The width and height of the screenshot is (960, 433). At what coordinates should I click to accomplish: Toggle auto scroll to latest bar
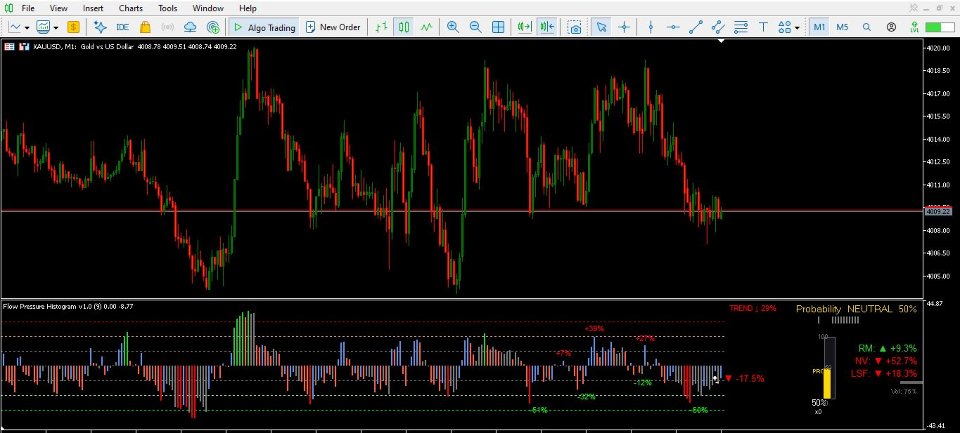click(x=525, y=28)
